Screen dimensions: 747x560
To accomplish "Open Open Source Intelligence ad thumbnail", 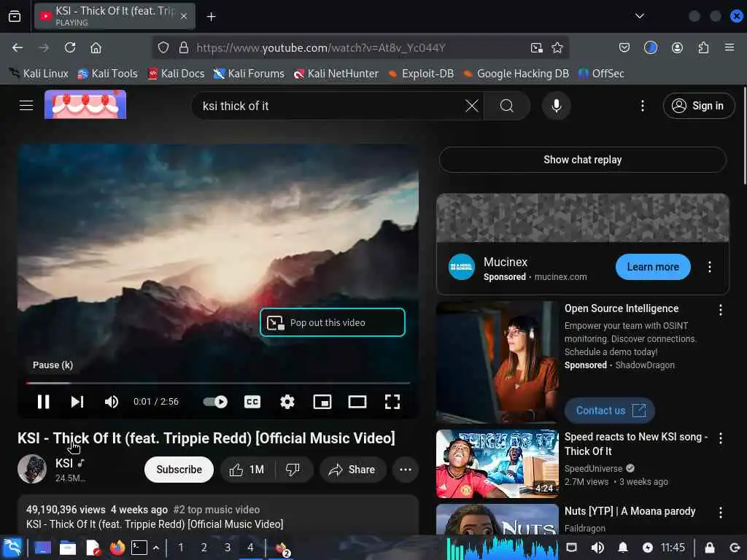I will pyautogui.click(x=498, y=362).
